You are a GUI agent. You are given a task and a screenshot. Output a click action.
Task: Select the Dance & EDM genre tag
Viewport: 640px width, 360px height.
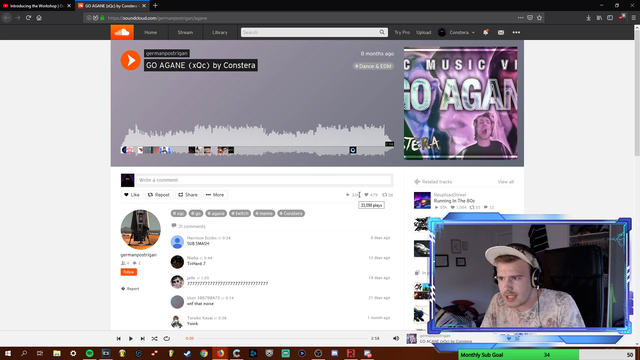[373, 66]
